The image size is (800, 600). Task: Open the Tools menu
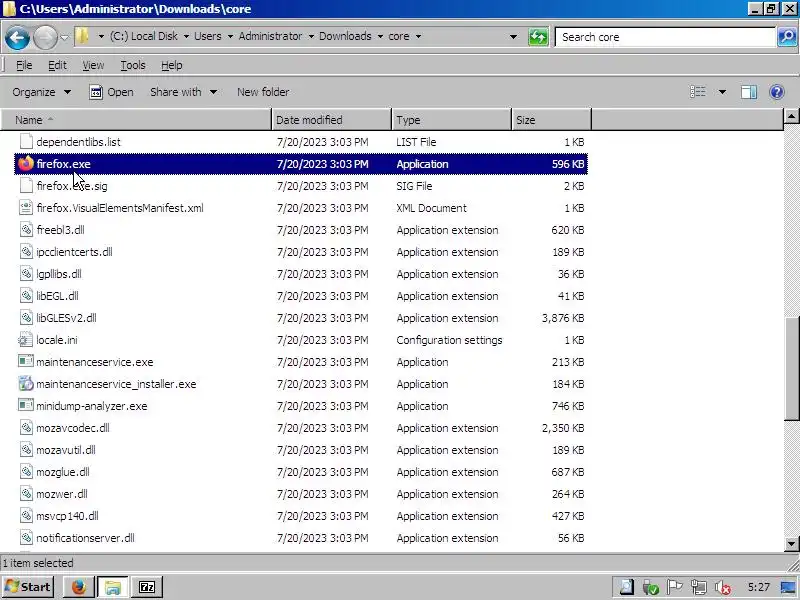click(x=133, y=65)
